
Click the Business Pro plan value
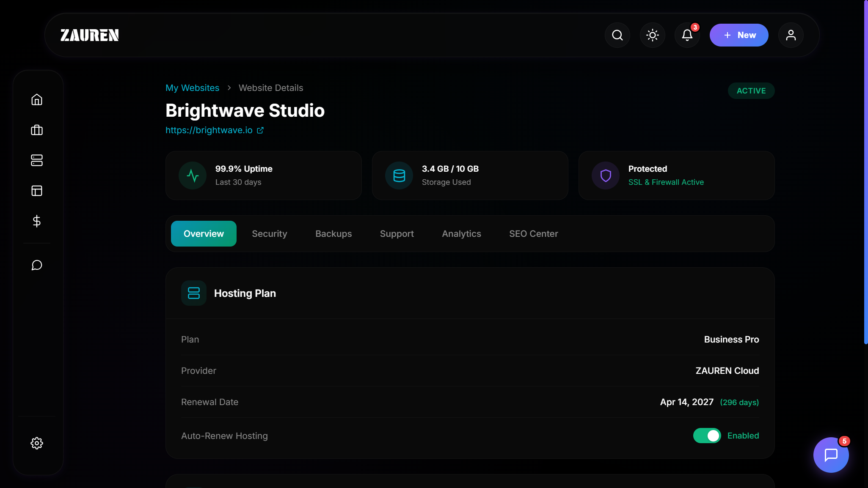pos(731,340)
